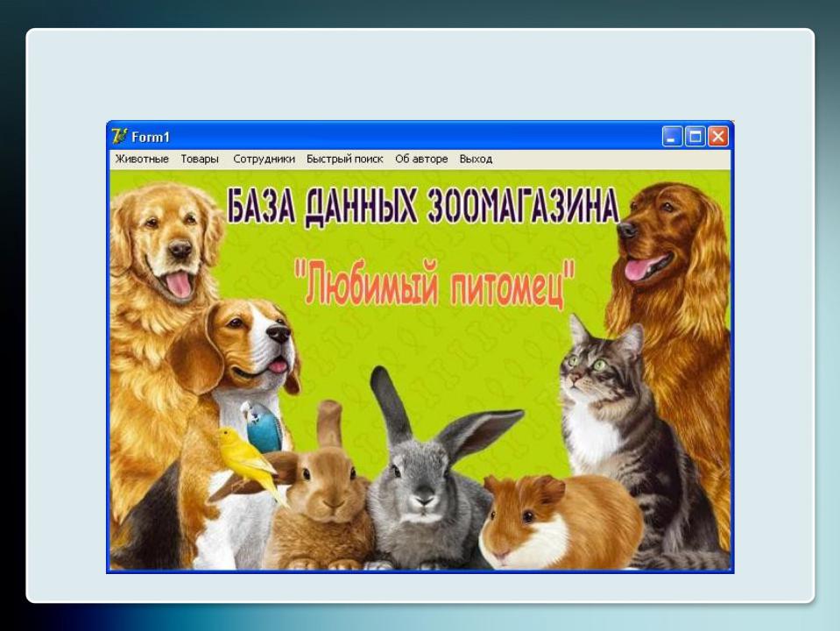Open the Товары menu
This screenshot has width=840, height=631.
(x=200, y=160)
